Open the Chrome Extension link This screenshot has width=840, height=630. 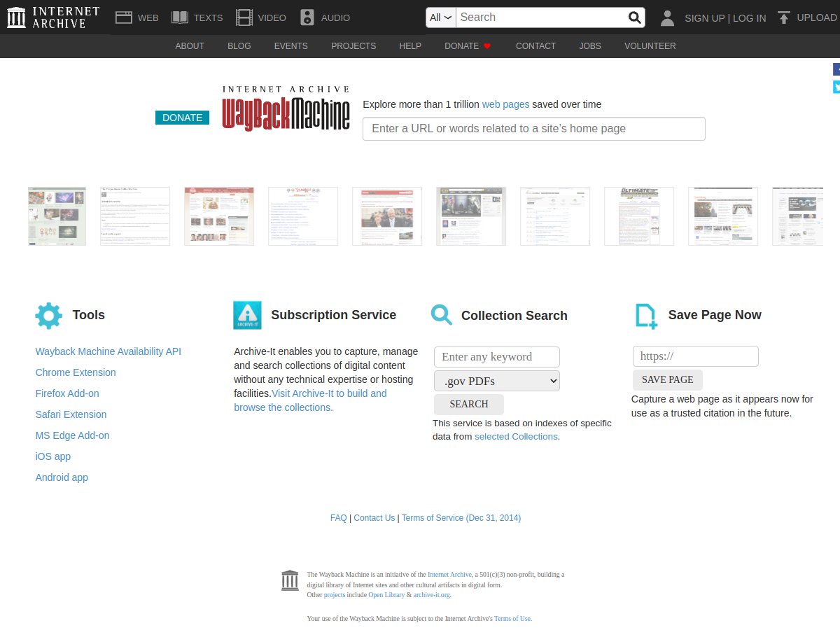point(76,372)
